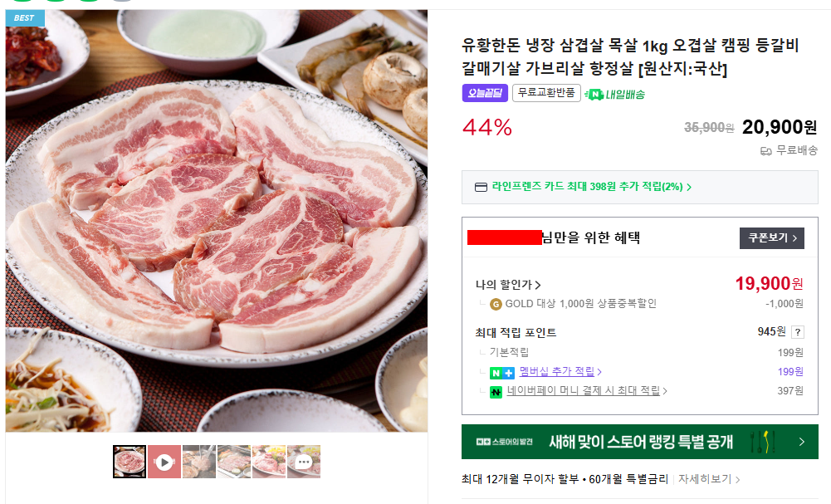Open the 멤버십 추가 적립 link
Screen dimensions: 831x504
coord(560,372)
